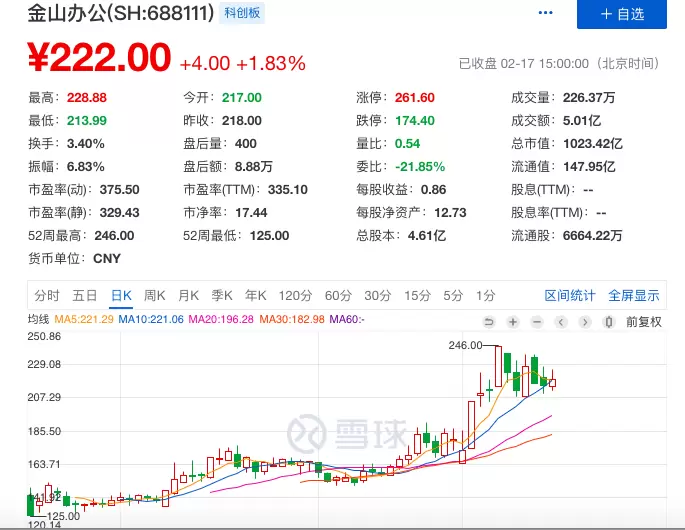Screen dimensions: 685x530
Task: Select the 月K monthly chart tab
Action: 188,295
